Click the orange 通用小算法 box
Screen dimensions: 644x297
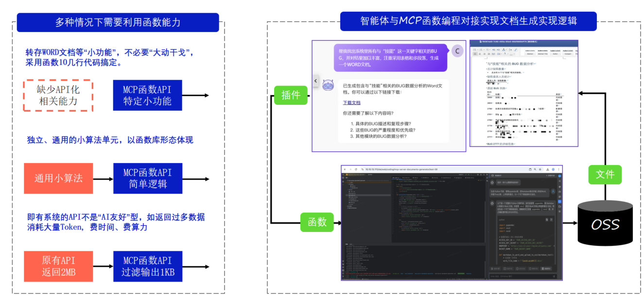[x=58, y=178]
